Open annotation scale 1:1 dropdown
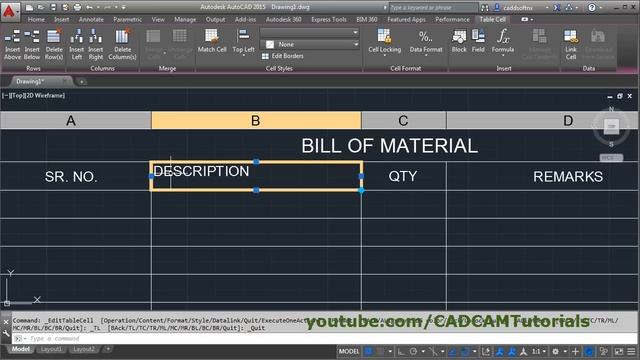Viewport: 640px width, 360px height. 539,351
